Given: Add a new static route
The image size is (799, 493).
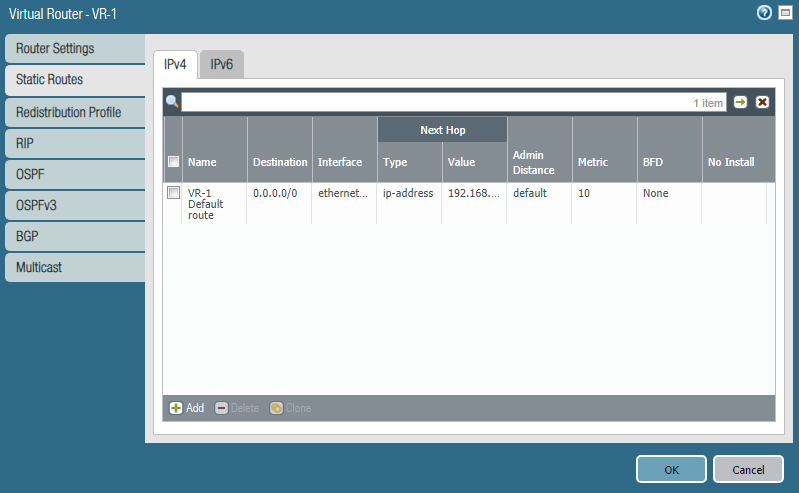Looking at the screenshot, I should (187, 408).
